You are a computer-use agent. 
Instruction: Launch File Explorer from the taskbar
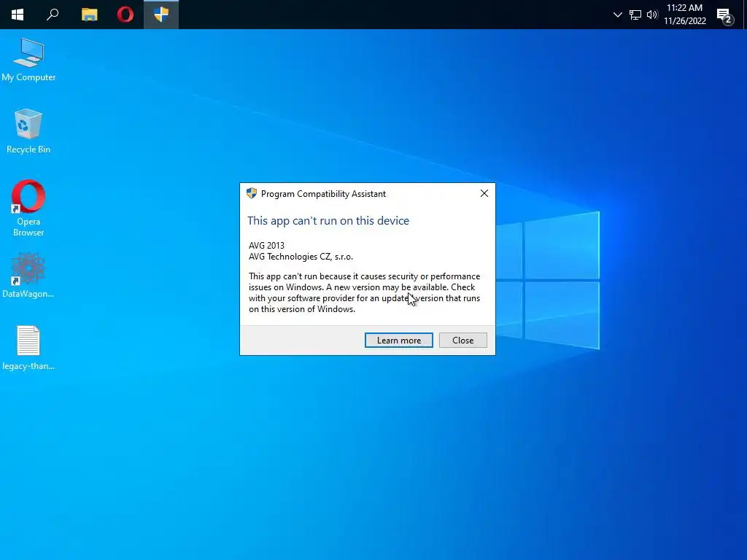pos(89,15)
